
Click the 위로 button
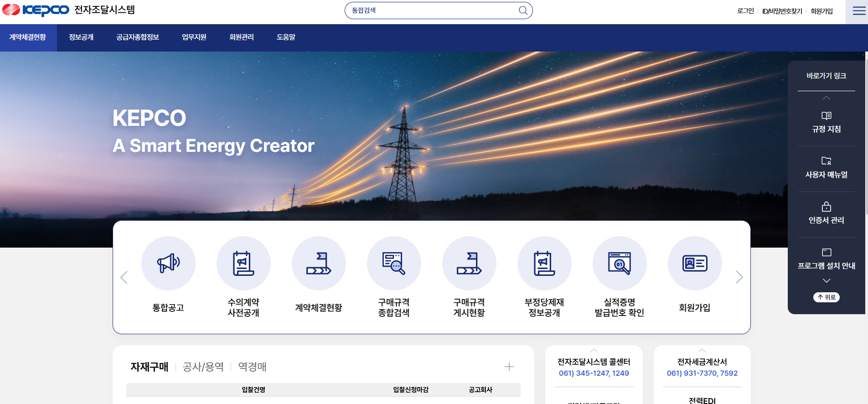point(826,297)
